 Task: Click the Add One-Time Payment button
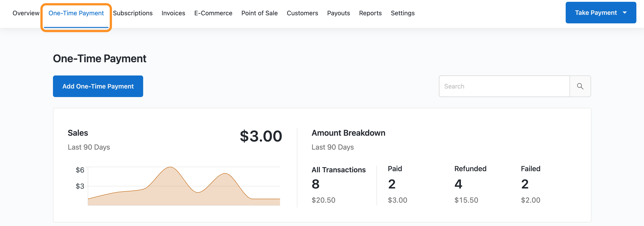click(98, 86)
